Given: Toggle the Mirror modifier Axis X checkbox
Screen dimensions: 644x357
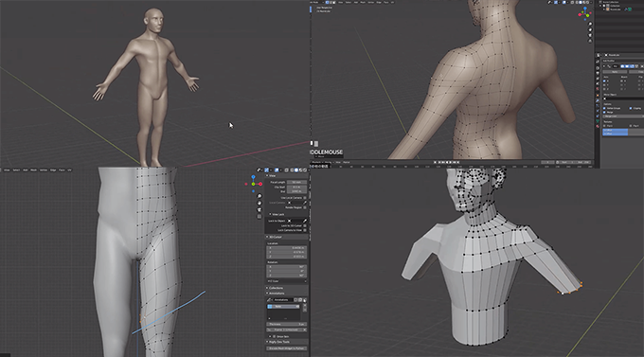Looking at the screenshot, I should coord(604,80).
